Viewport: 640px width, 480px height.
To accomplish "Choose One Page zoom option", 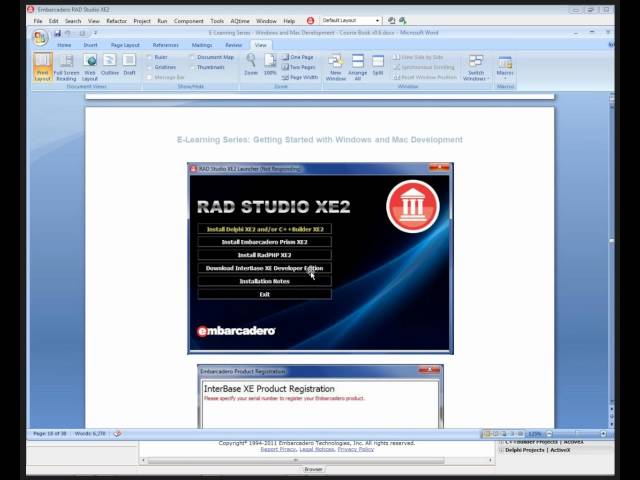I will click(x=298, y=57).
